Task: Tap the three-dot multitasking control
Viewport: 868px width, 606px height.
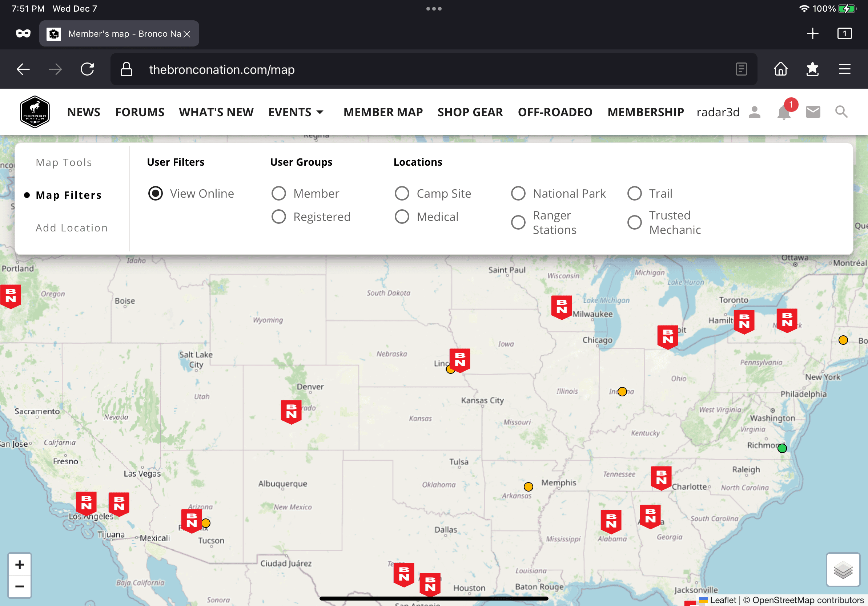Action: click(434, 9)
